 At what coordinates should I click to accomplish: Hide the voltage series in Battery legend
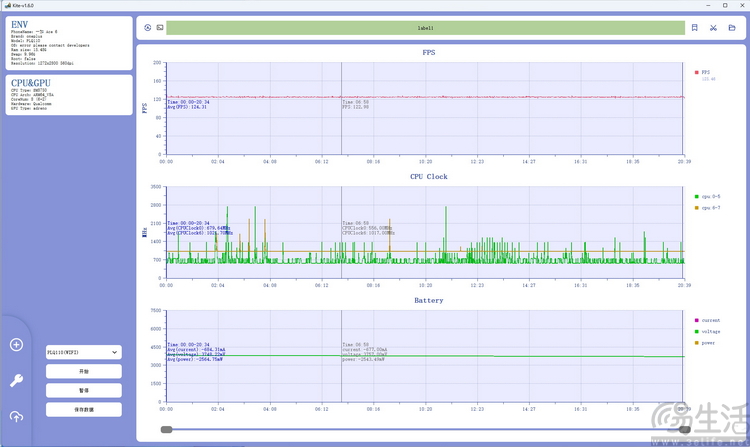click(x=709, y=331)
